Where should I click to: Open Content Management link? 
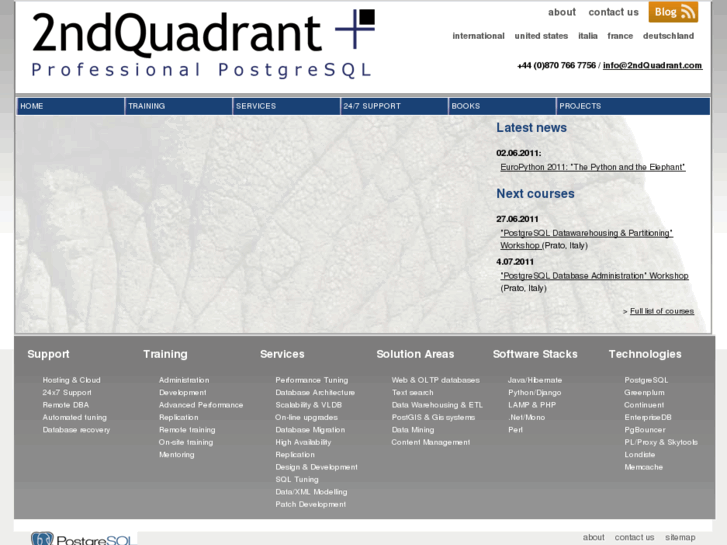(431, 442)
